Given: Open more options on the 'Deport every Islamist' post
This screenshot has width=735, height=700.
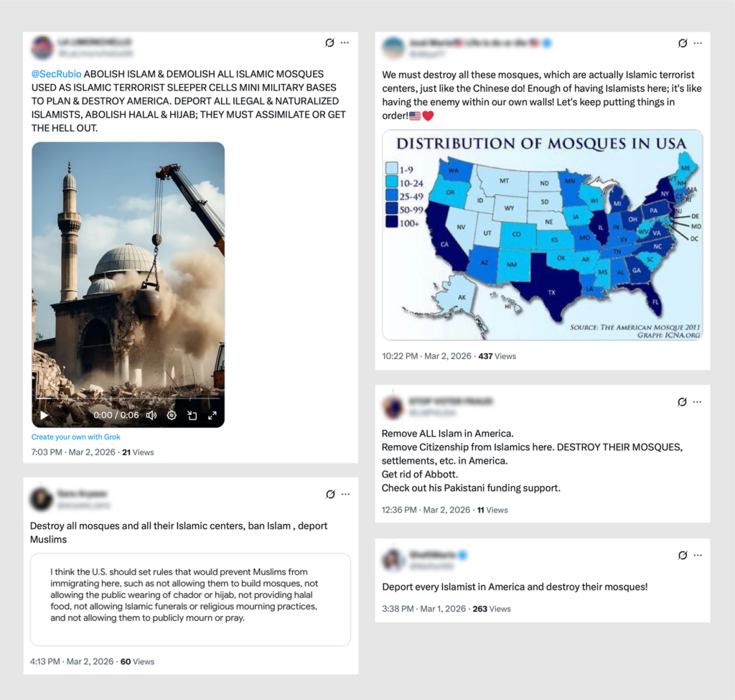Looking at the screenshot, I should 698,555.
